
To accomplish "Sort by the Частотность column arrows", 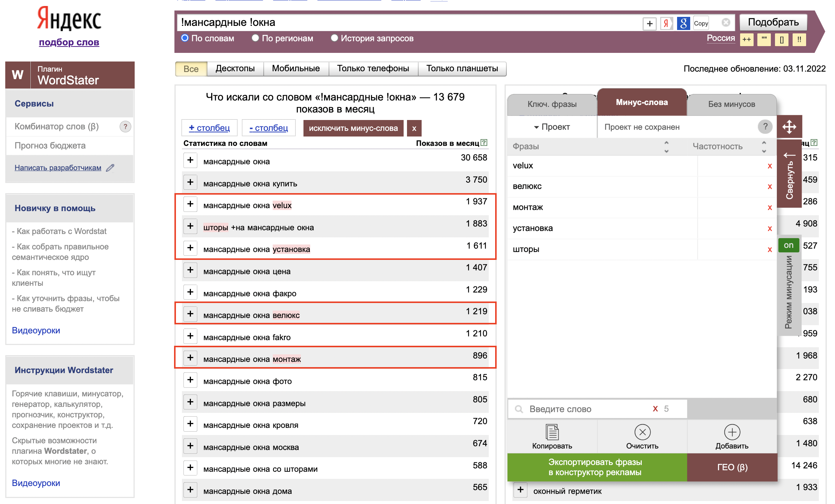I will [764, 147].
